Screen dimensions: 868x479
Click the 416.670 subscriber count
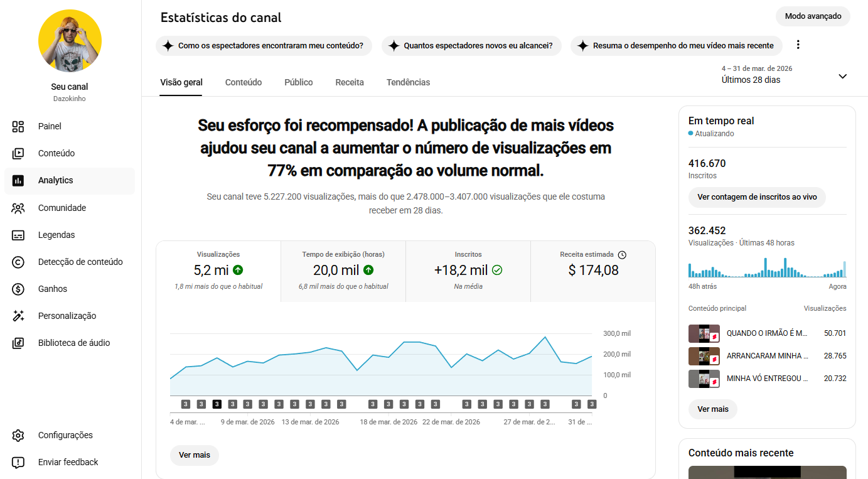pos(707,164)
